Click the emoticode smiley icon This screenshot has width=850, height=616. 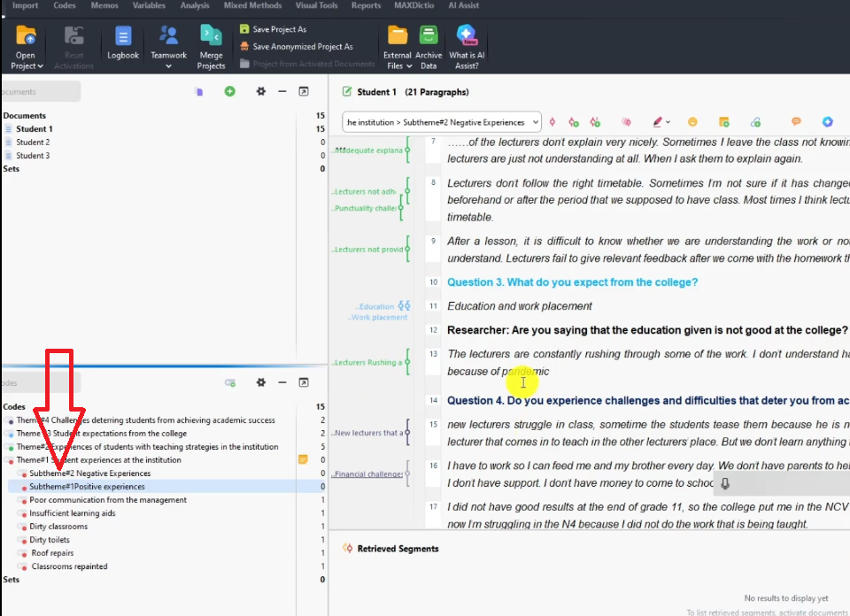coord(692,122)
